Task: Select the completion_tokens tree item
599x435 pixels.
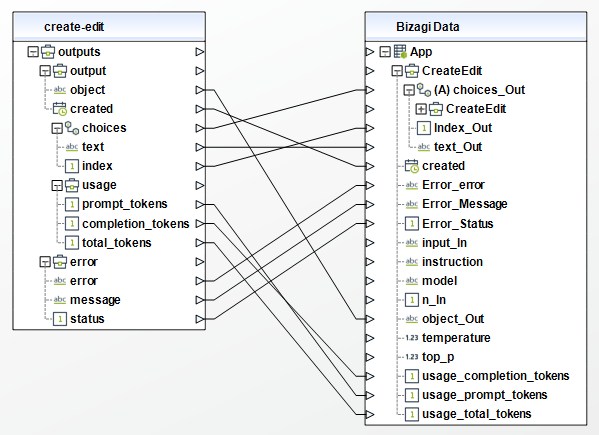Action: coord(136,223)
